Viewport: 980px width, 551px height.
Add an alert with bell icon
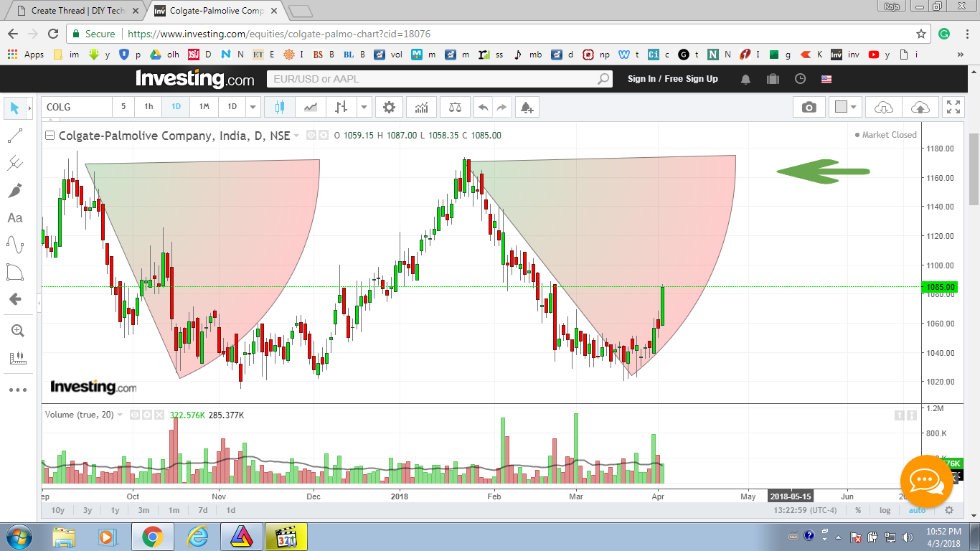coord(527,107)
